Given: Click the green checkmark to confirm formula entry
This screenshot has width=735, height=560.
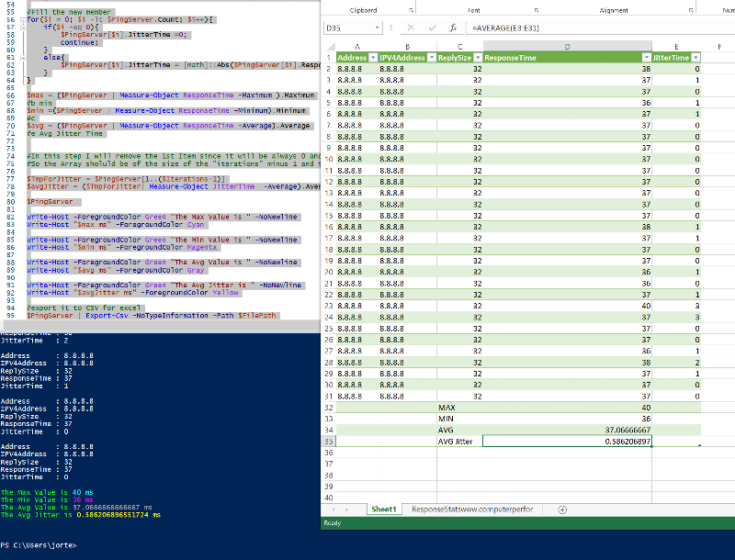Looking at the screenshot, I should point(431,28).
